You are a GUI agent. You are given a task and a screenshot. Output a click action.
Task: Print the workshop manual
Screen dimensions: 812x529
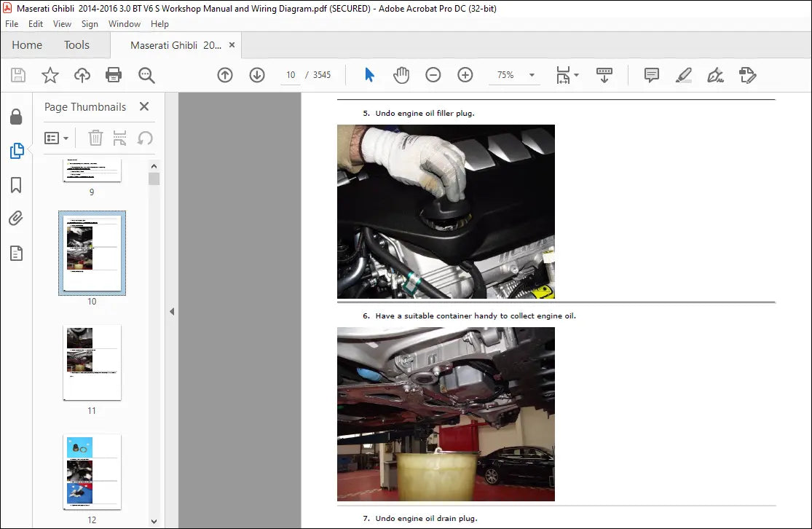[x=114, y=74]
